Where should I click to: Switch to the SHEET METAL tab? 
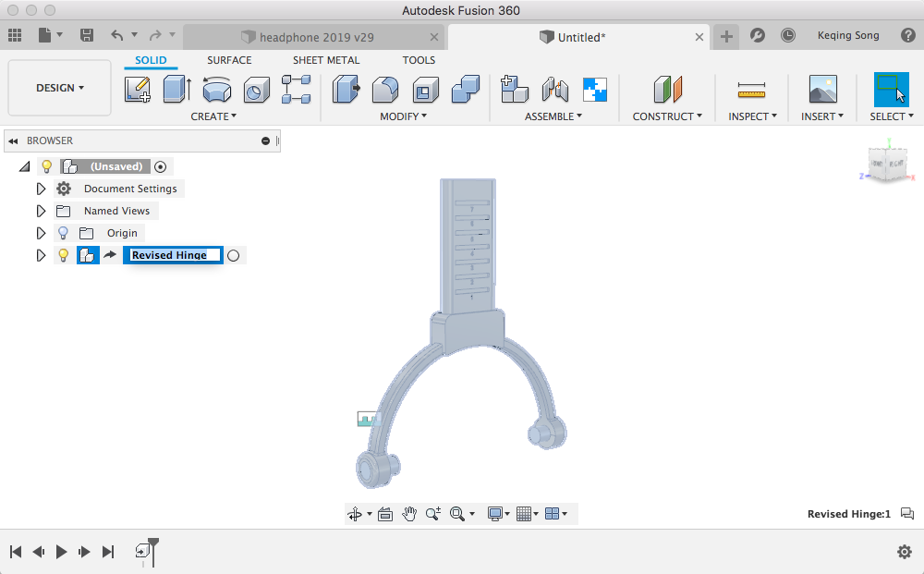326,60
